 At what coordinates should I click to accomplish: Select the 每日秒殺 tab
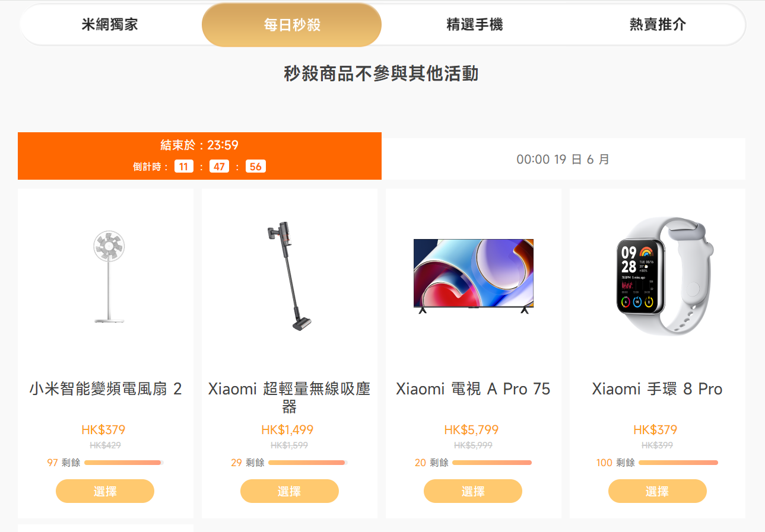[291, 25]
